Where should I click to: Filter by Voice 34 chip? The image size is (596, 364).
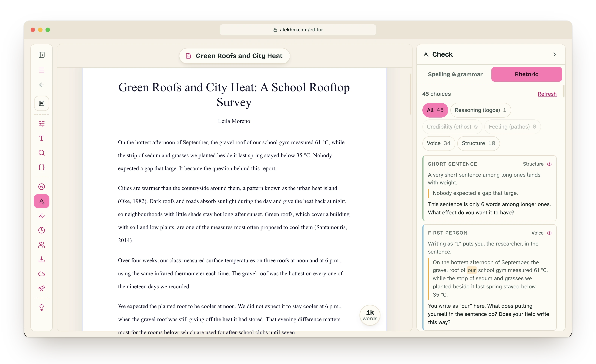pyautogui.click(x=439, y=143)
